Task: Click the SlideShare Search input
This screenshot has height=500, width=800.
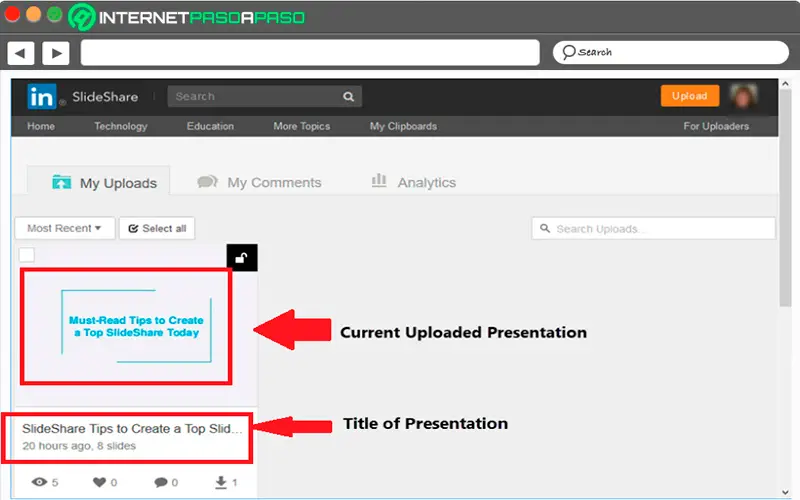Action: (x=265, y=96)
